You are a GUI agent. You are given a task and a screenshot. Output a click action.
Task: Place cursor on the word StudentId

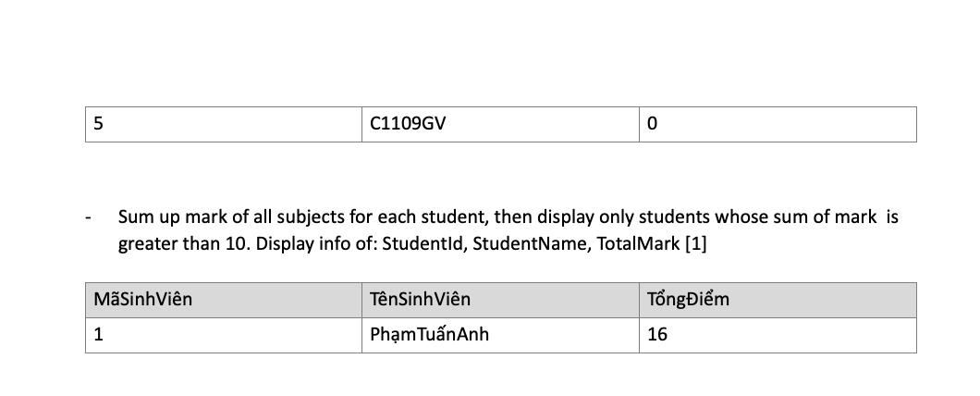click(x=417, y=244)
